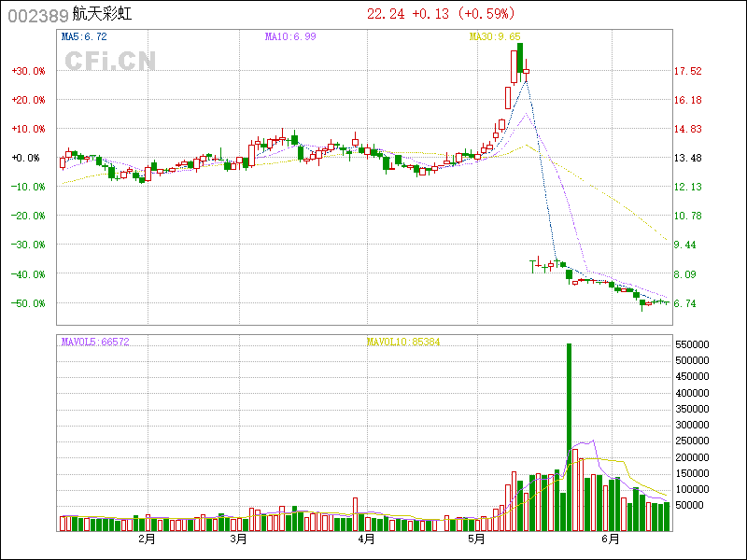Click the 17.52 right price axis label
Screen dimensions: 747x560
688,71
